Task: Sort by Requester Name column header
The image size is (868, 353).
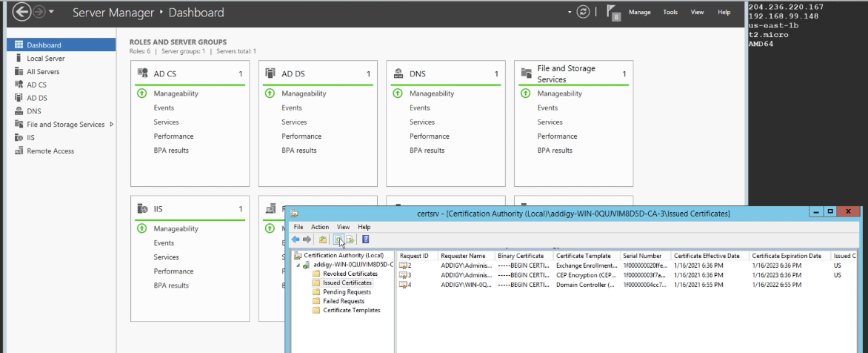Action: 467,256
